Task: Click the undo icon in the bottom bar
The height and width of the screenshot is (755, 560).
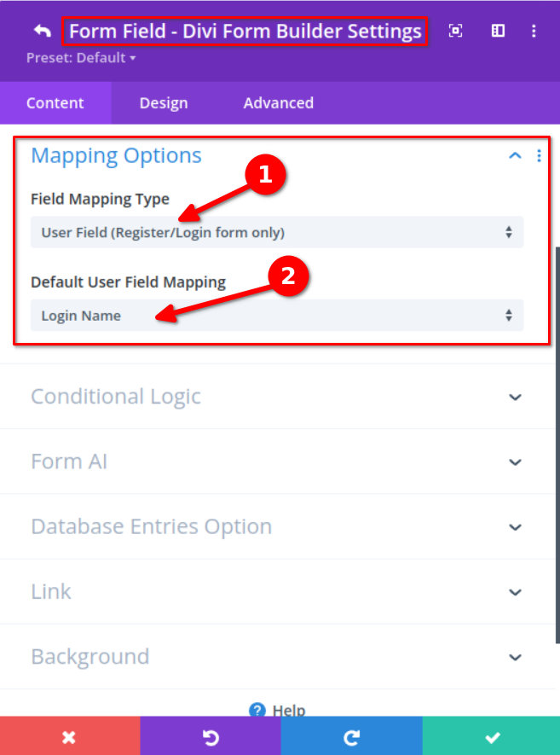Action: pyautogui.click(x=210, y=735)
